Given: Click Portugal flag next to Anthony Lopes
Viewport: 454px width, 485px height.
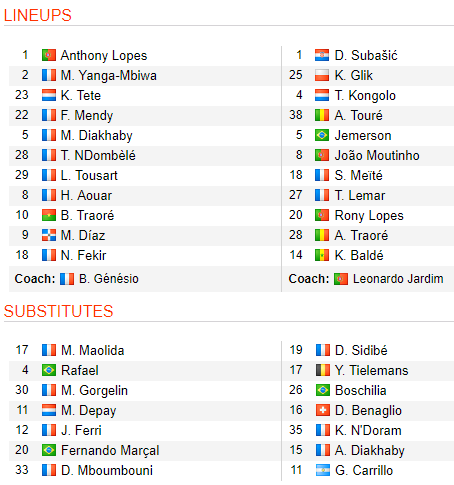Looking at the screenshot, I should 49,55.
